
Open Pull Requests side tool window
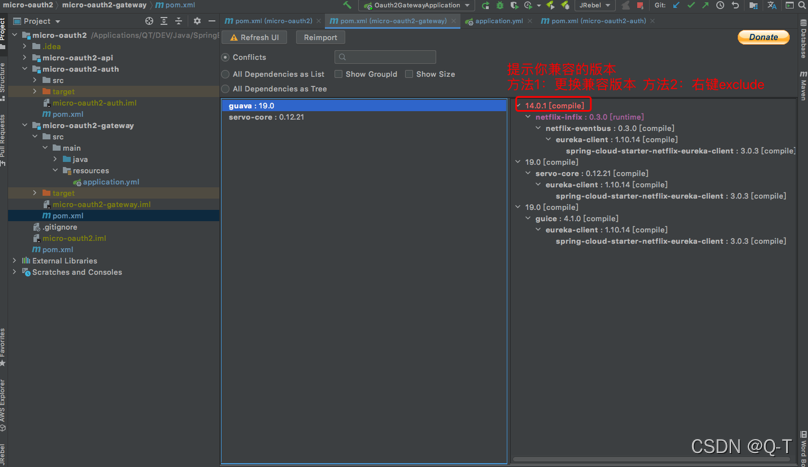[3, 140]
